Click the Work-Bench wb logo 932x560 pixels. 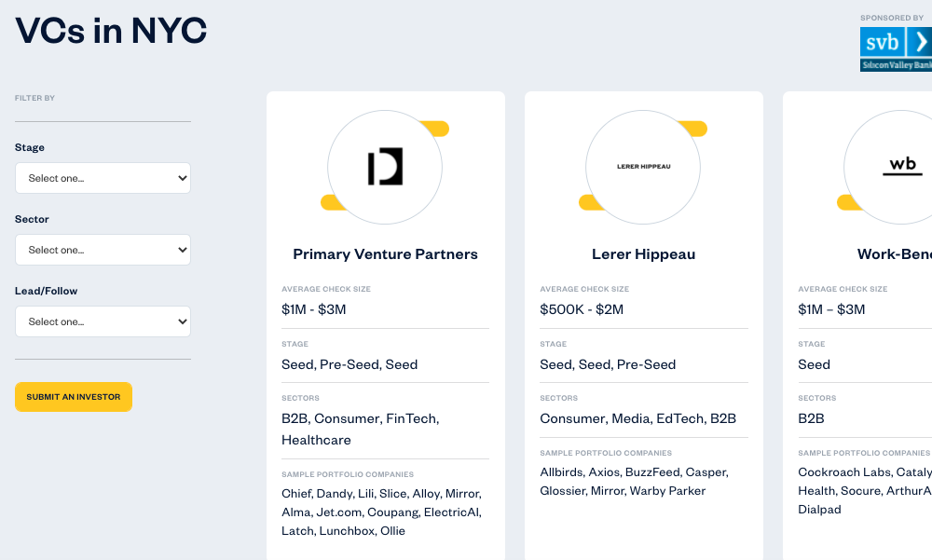902,166
